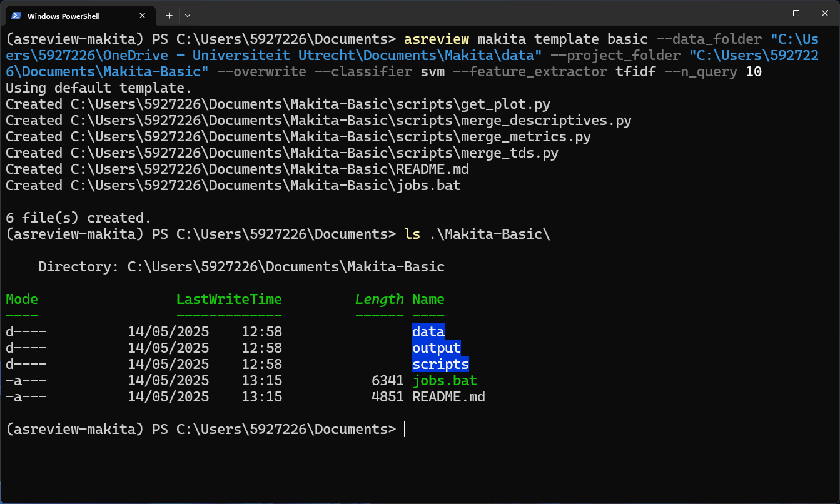Click the 'data' directory name
Screen dimensions: 840x504
[428, 331]
